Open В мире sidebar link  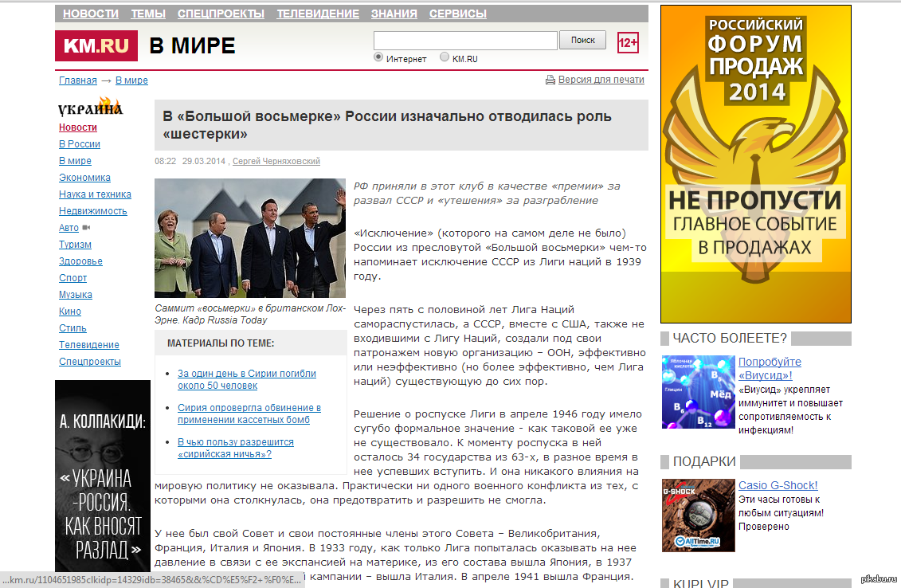point(75,161)
